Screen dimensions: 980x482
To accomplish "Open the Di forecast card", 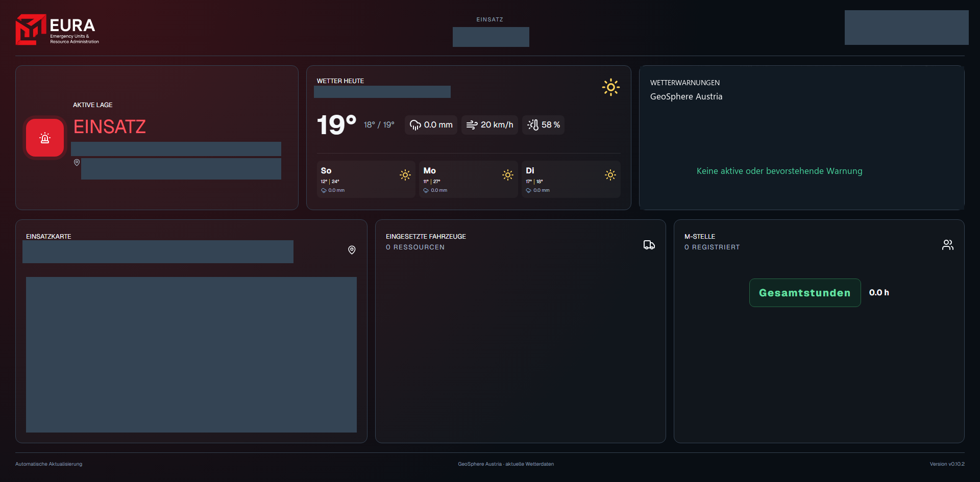I will [x=571, y=180].
